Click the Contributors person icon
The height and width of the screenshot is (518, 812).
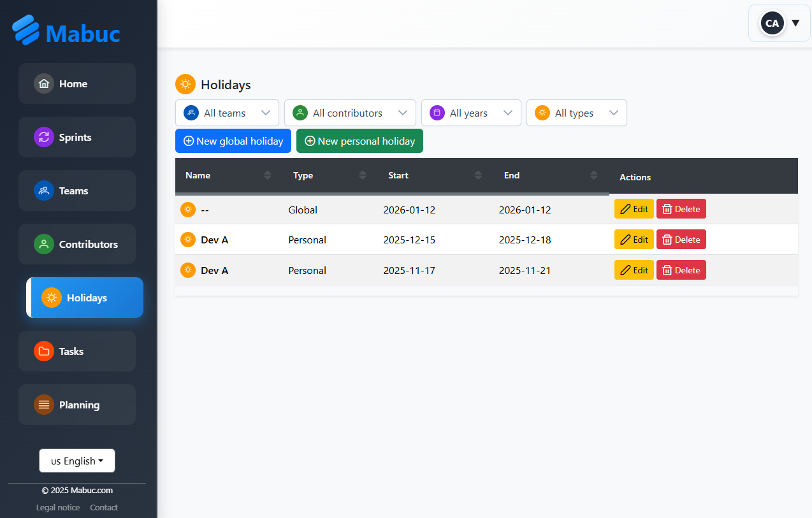pyautogui.click(x=43, y=244)
